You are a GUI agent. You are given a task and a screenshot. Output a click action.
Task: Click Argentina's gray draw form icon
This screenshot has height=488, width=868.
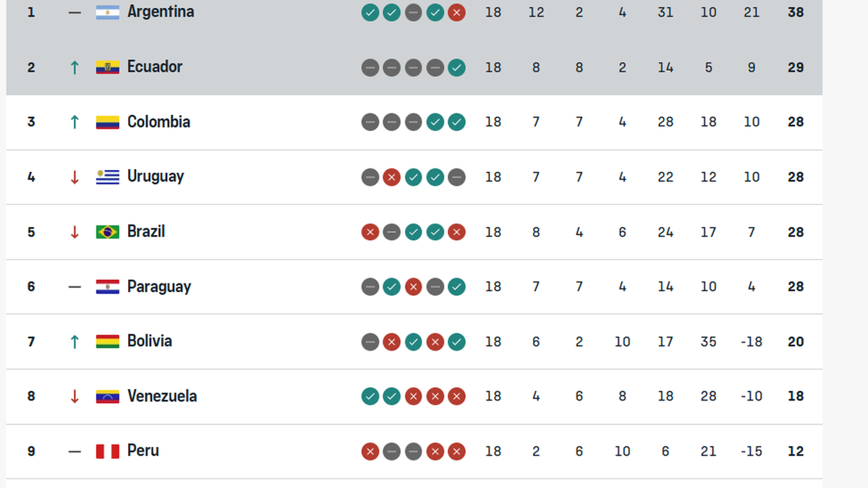413,12
